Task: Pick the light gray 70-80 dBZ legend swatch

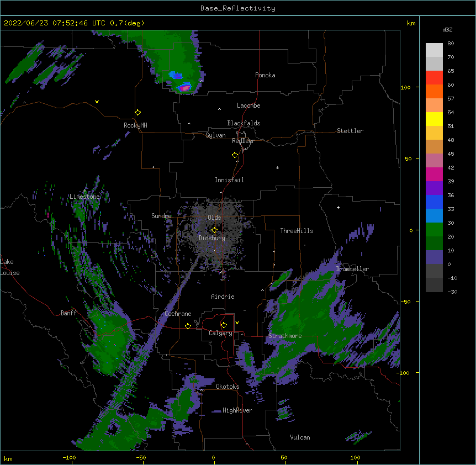Action: (434, 50)
